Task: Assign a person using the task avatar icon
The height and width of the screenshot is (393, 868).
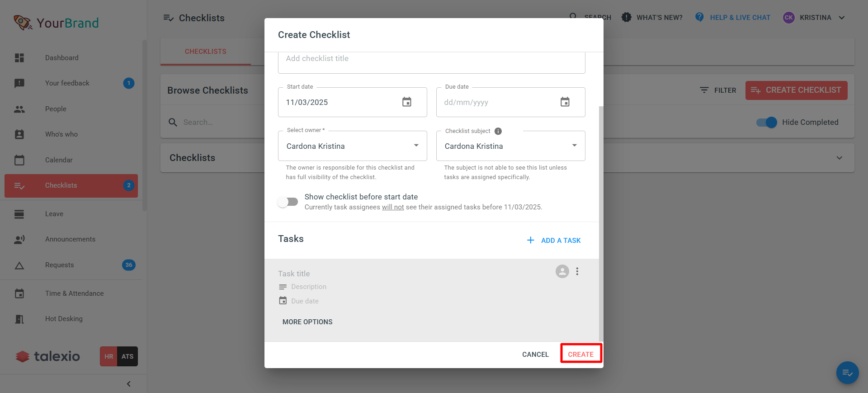Action: (x=562, y=271)
